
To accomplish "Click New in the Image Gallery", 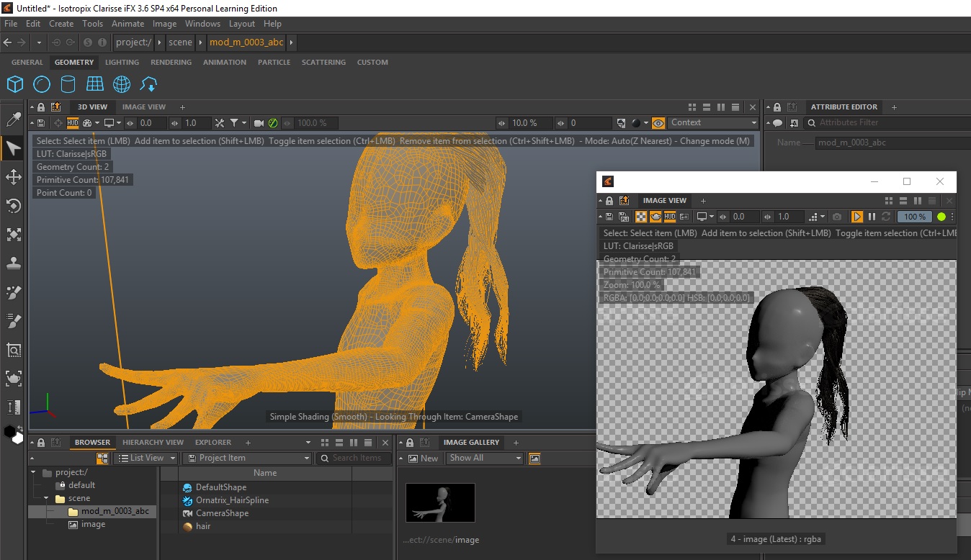I will click(424, 459).
